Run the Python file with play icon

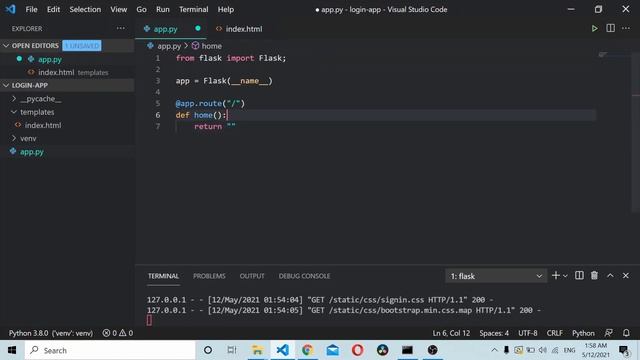tap(594, 29)
